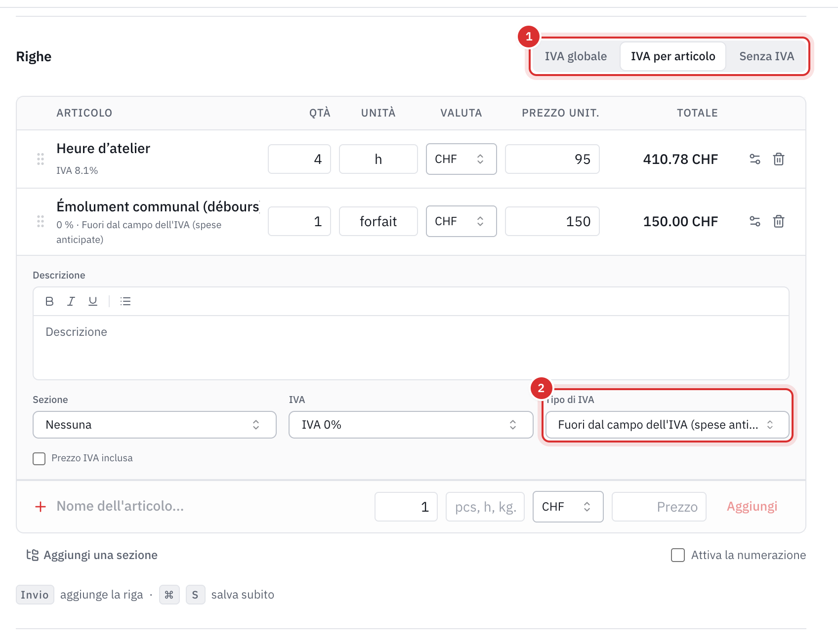Open settings icon for Émolument communal row
Screen dimensions: 838x644
pos(754,221)
